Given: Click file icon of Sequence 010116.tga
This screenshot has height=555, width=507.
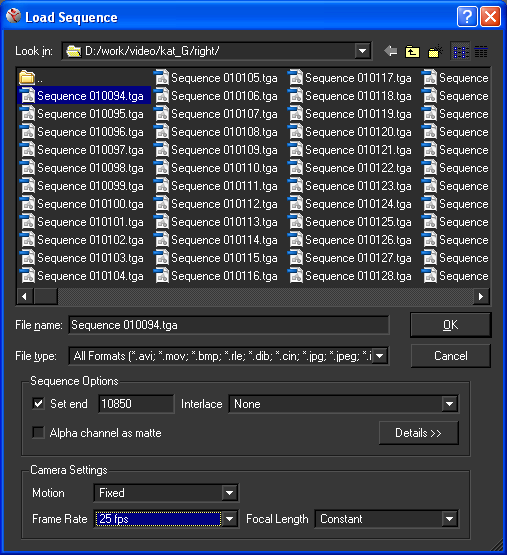Looking at the screenshot, I should (161, 276).
